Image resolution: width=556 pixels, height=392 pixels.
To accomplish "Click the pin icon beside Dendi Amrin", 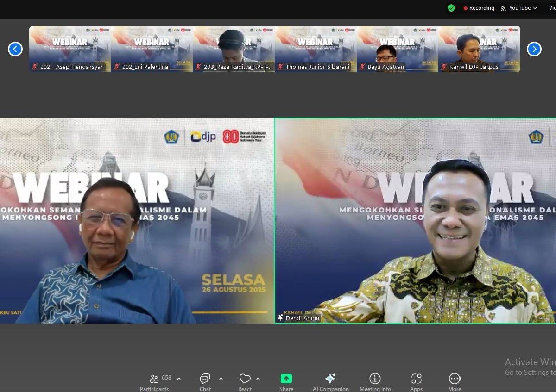I will pyautogui.click(x=280, y=318).
